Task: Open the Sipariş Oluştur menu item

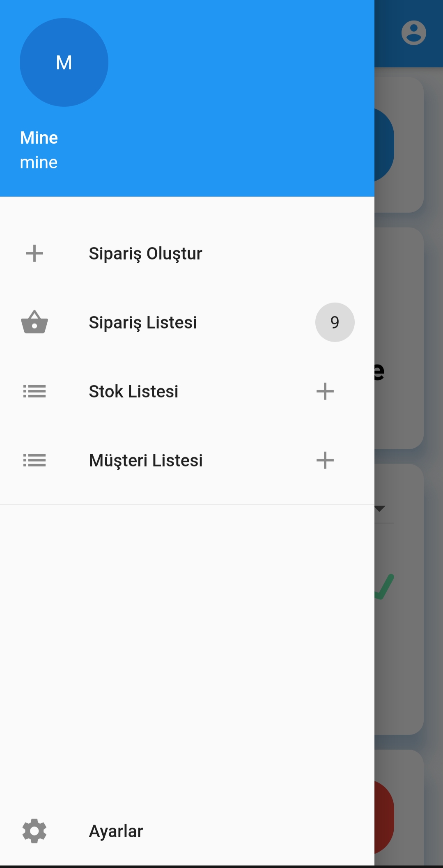Action: (187, 253)
